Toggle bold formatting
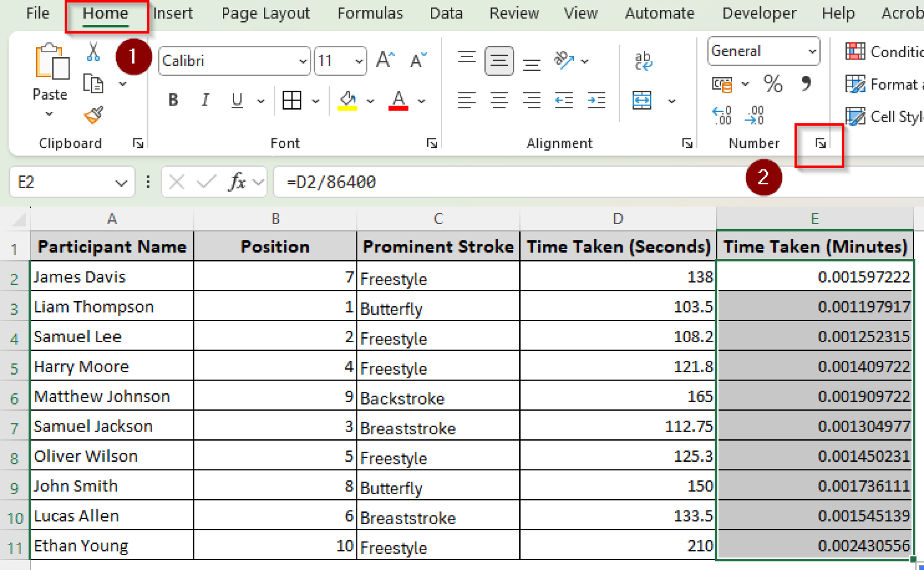The width and height of the screenshot is (924, 570). pos(173,100)
